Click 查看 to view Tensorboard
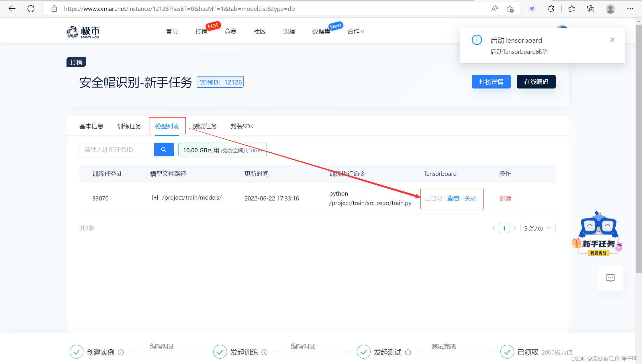The image size is (642, 364). coord(453,198)
